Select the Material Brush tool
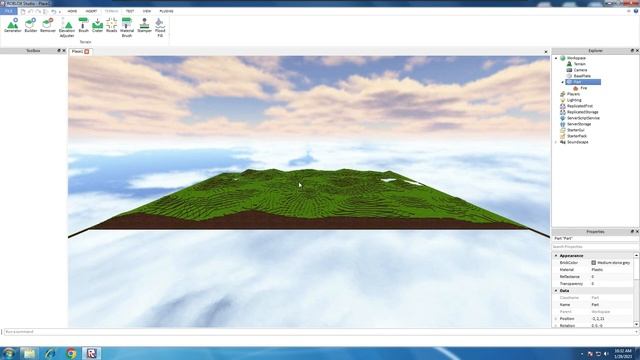Screen dimensions: 640x360 click(x=127, y=28)
